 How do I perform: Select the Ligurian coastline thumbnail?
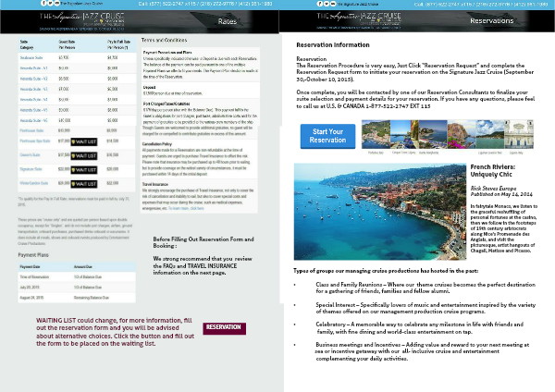click(490, 134)
